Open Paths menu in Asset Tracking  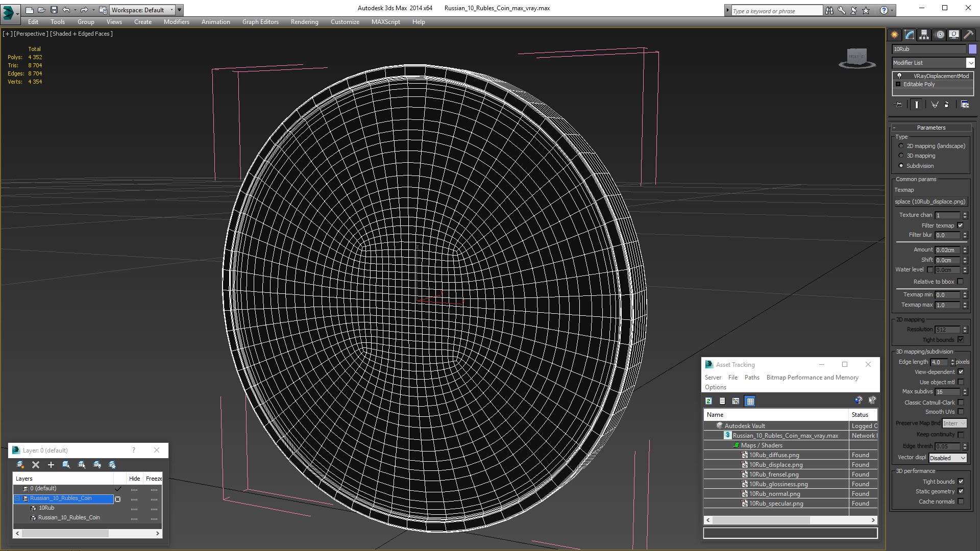point(752,378)
